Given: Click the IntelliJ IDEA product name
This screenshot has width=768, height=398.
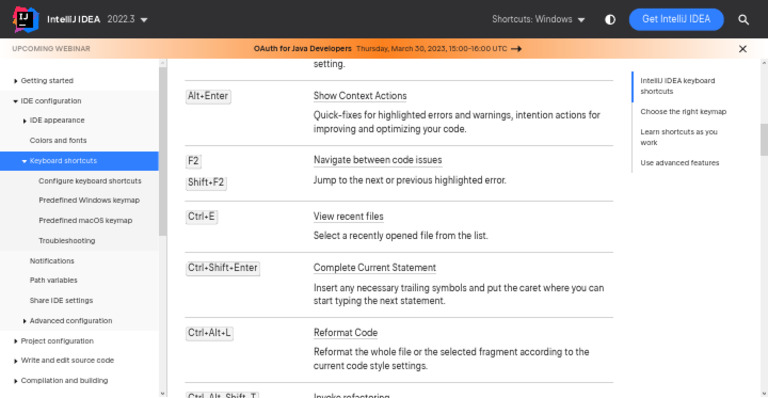Looking at the screenshot, I should (x=73, y=20).
